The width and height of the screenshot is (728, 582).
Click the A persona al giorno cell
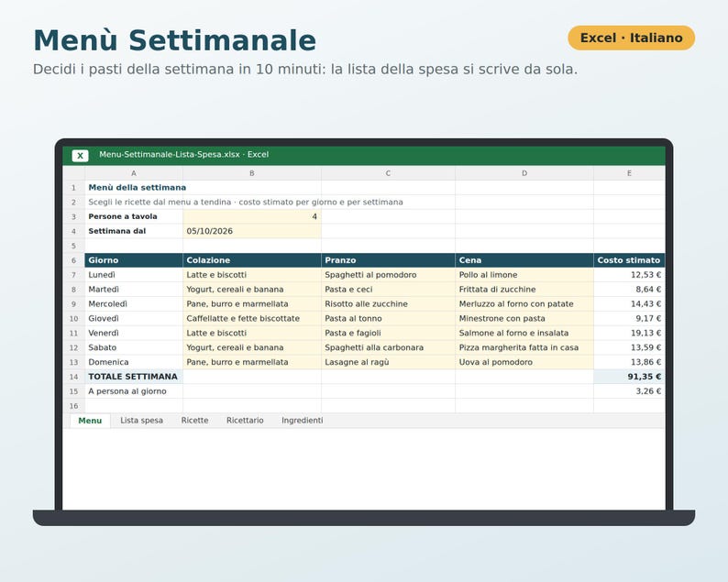click(x=134, y=391)
